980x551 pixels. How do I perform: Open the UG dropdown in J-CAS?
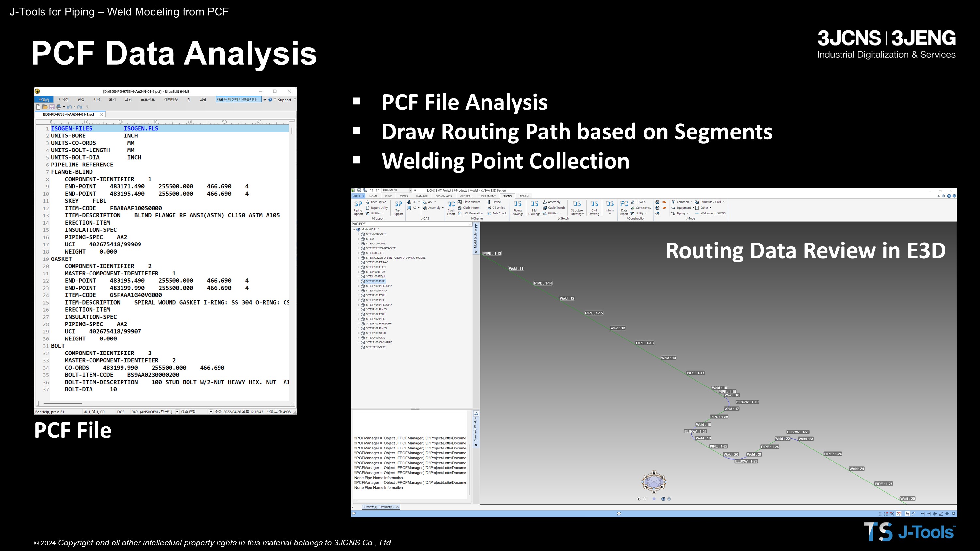[x=414, y=202]
